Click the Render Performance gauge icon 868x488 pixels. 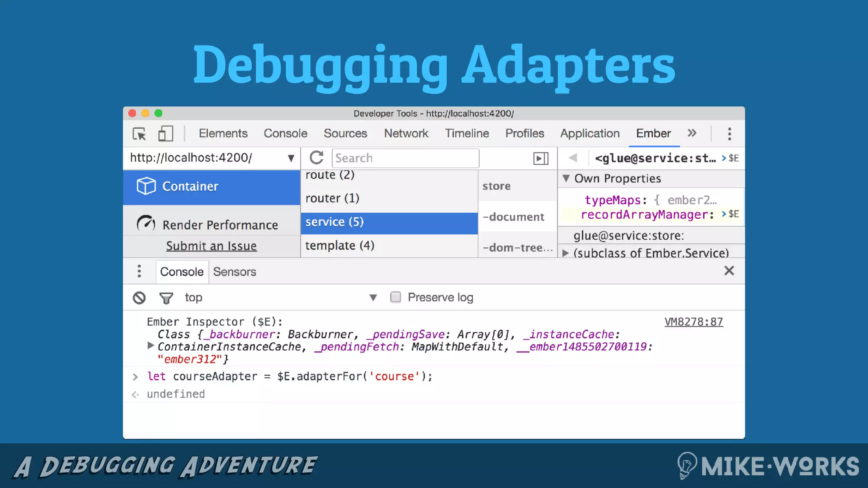[146, 224]
